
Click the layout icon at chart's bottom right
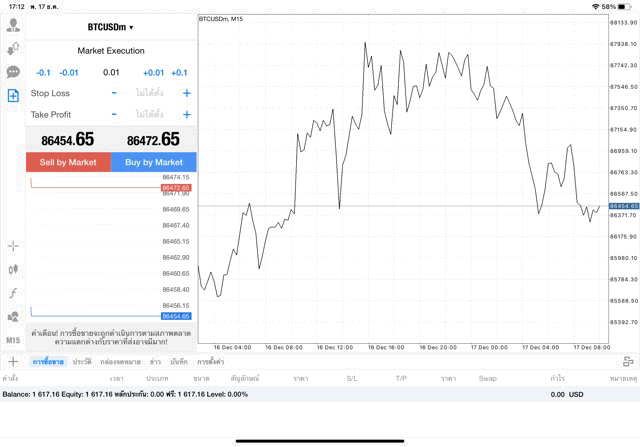click(x=627, y=361)
